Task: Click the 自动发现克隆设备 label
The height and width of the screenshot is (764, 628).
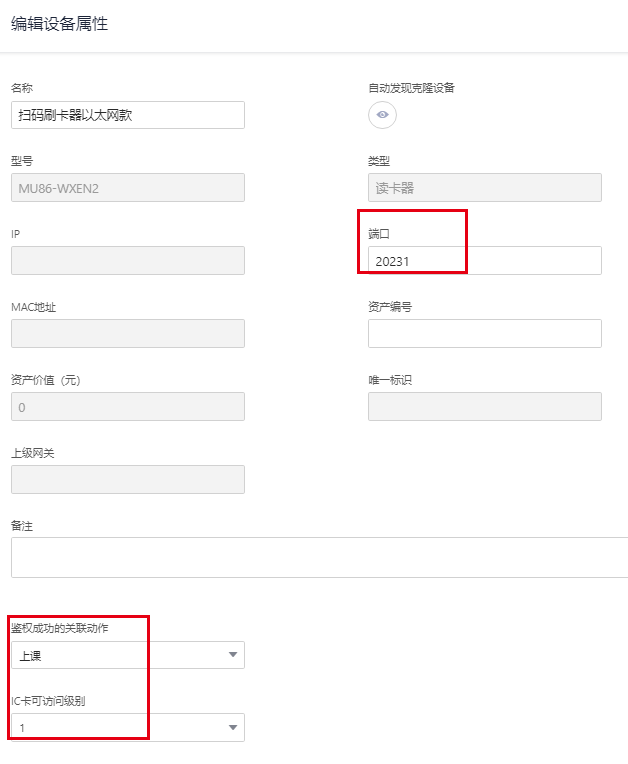Action: pyautogui.click(x=411, y=88)
